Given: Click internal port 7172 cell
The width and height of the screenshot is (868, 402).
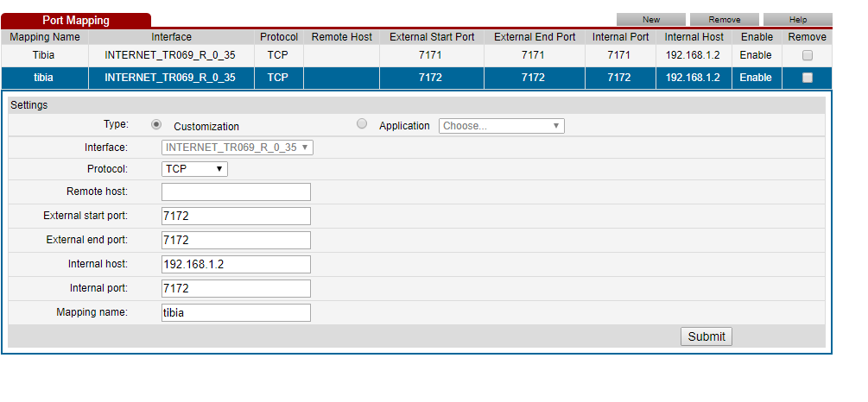Looking at the screenshot, I should click(x=619, y=78).
